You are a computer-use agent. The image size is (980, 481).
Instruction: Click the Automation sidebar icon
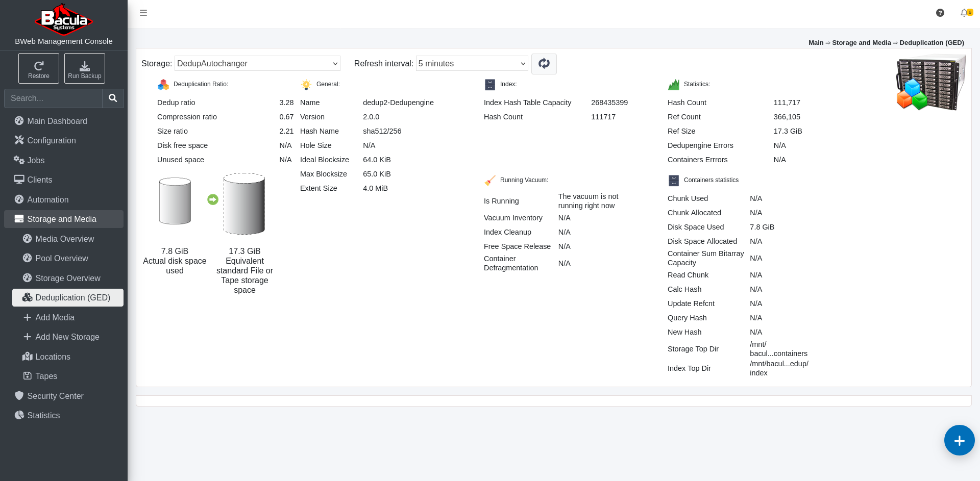click(19, 199)
